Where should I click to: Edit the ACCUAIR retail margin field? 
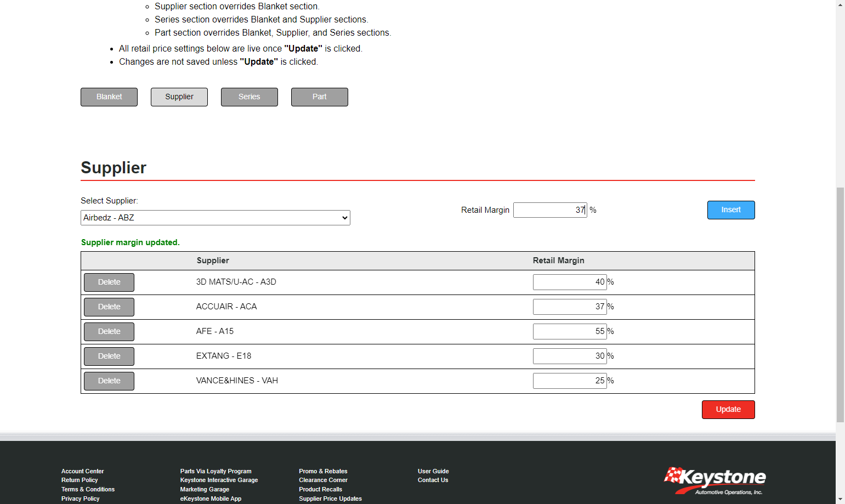point(570,307)
